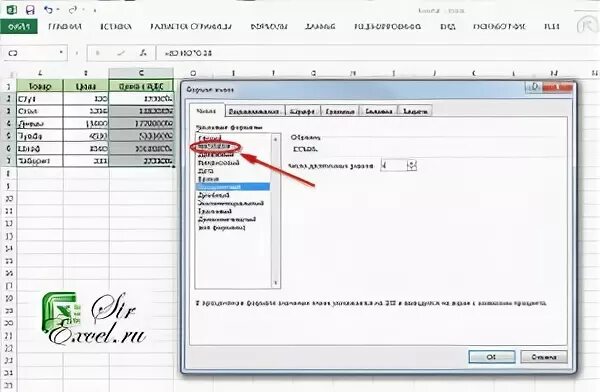
Task: Switch to the Заливка (Fill) dialog tab
Action: (x=379, y=111)
